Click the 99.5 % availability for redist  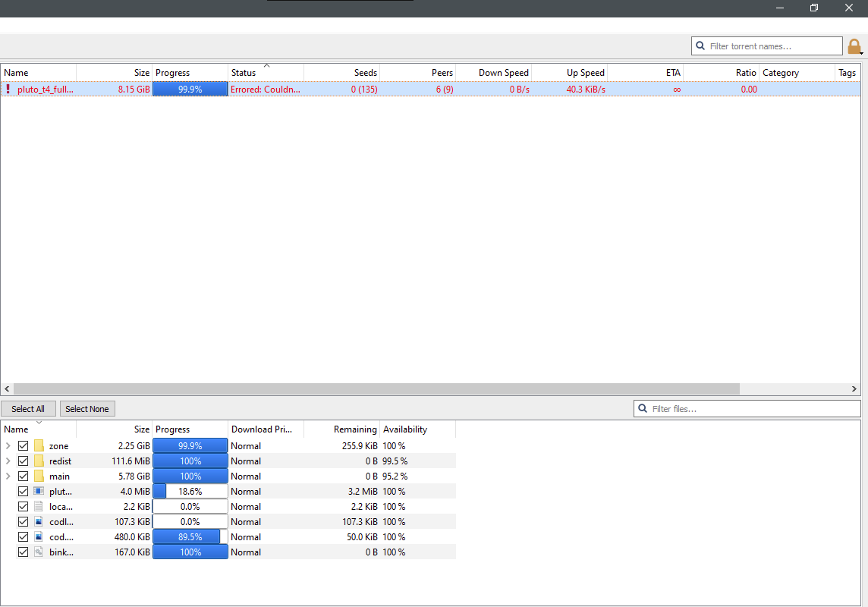395,461
